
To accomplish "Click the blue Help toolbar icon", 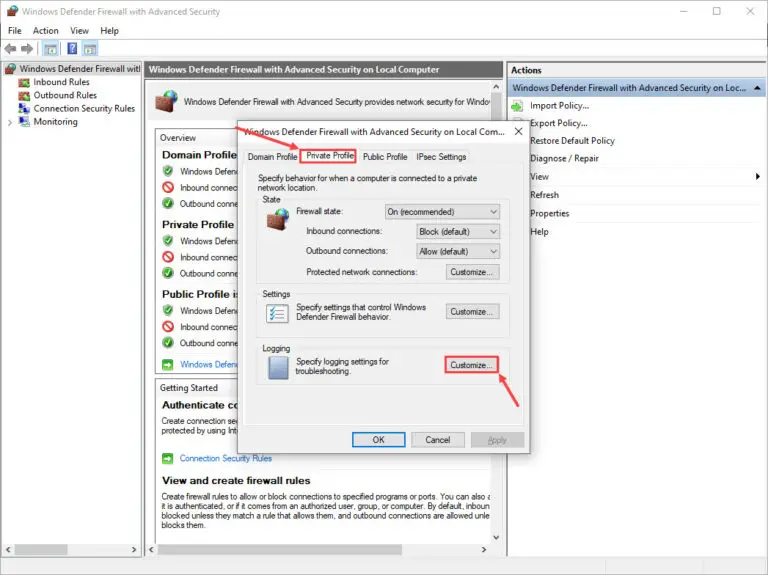I will coord(72,48).
